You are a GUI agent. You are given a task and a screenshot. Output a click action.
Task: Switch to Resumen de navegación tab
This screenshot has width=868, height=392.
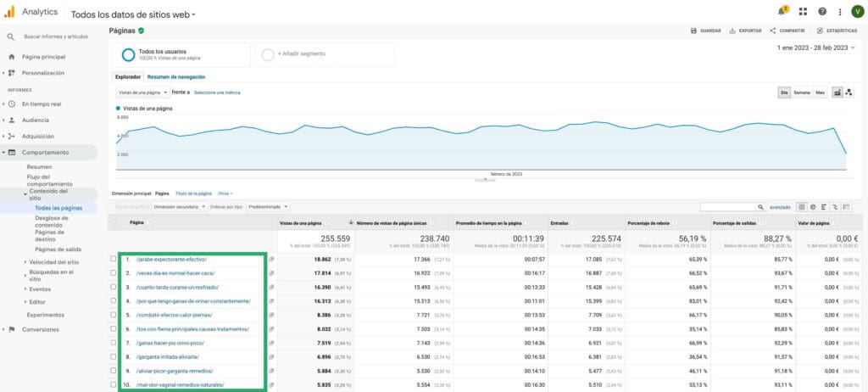point(176,77)
